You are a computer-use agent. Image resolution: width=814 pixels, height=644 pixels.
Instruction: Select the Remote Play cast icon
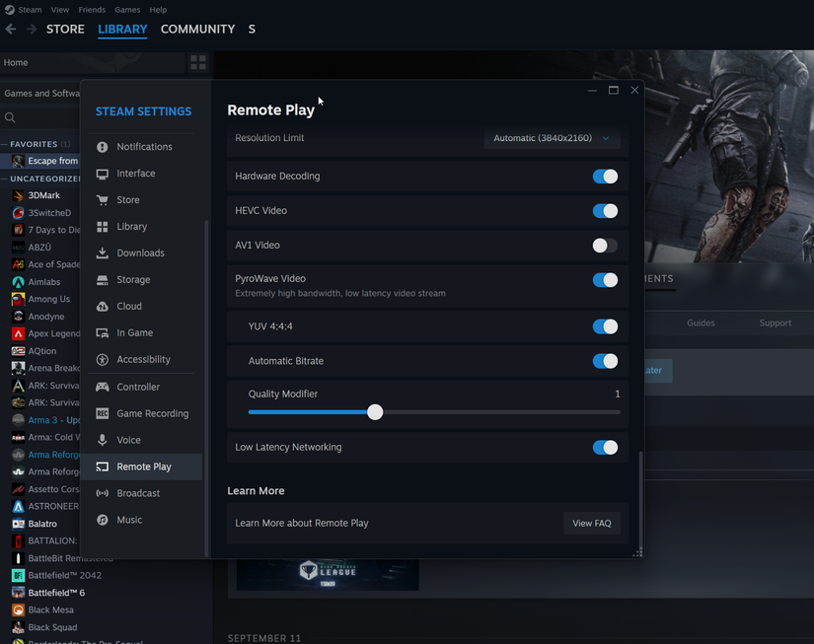pyautogui.click(x=103, y=466)
